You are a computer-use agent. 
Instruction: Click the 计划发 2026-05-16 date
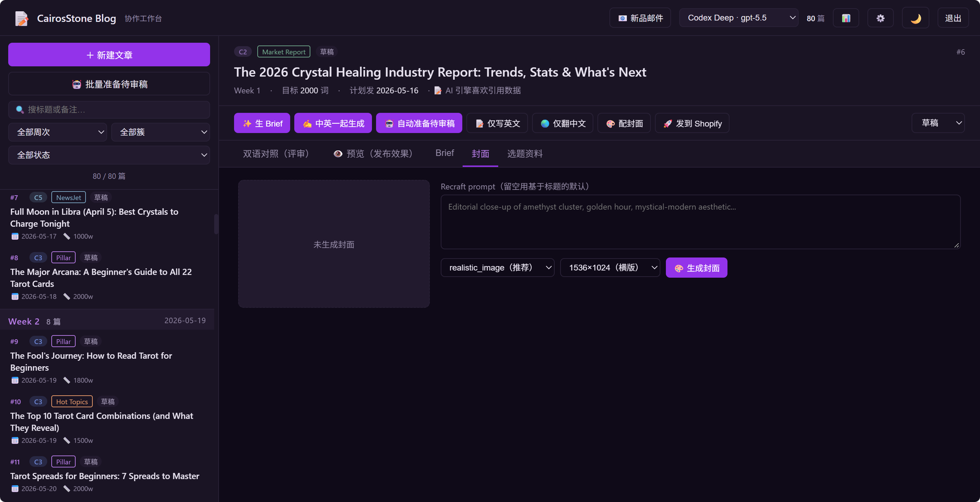click(384, 91)
